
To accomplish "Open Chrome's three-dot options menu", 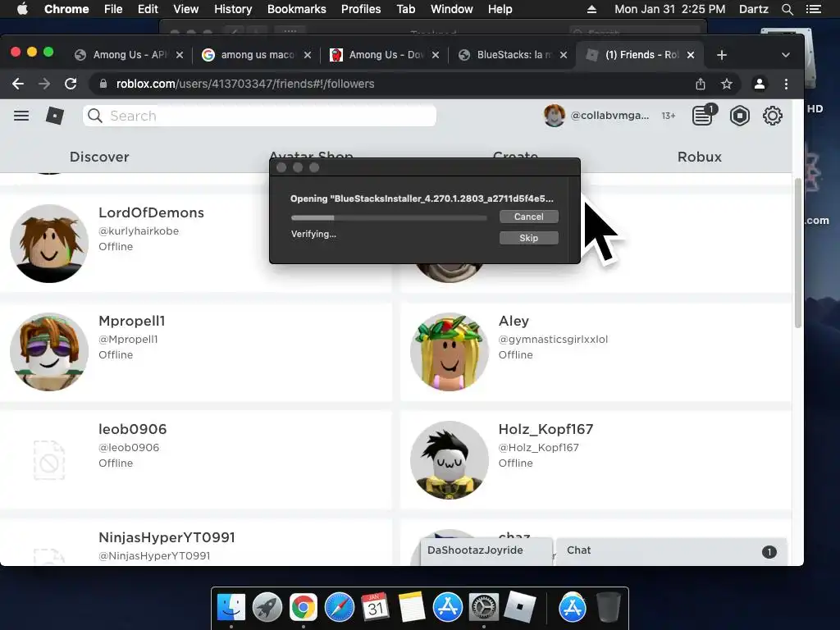I will point(786,84).
